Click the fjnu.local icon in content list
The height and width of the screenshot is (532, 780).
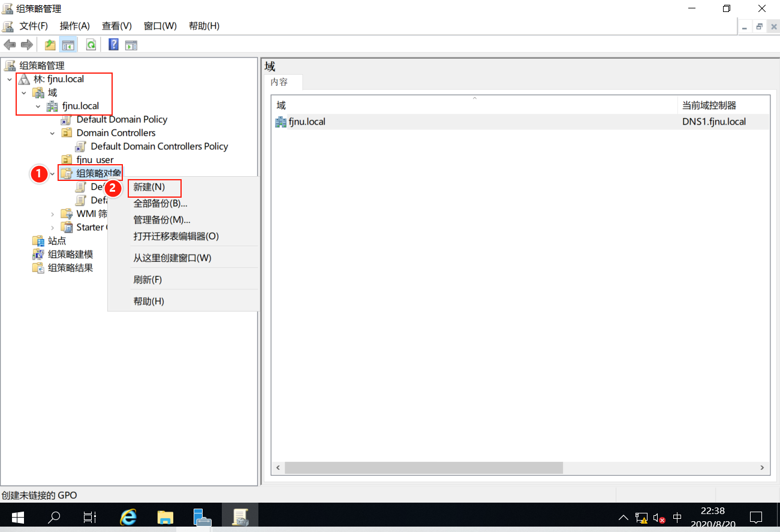click(281, 122)
